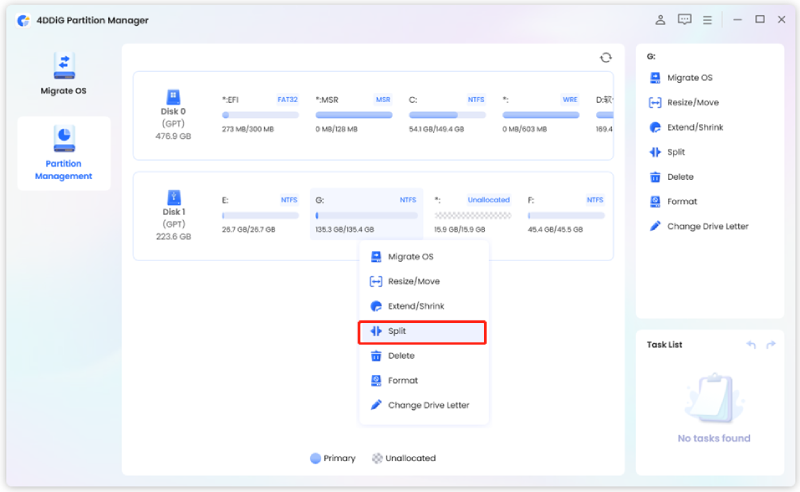This screenshot has height=492, width=800.
Task: Select the G: NTFS partition
Action: pyautogui.click(x=366, y=214)
